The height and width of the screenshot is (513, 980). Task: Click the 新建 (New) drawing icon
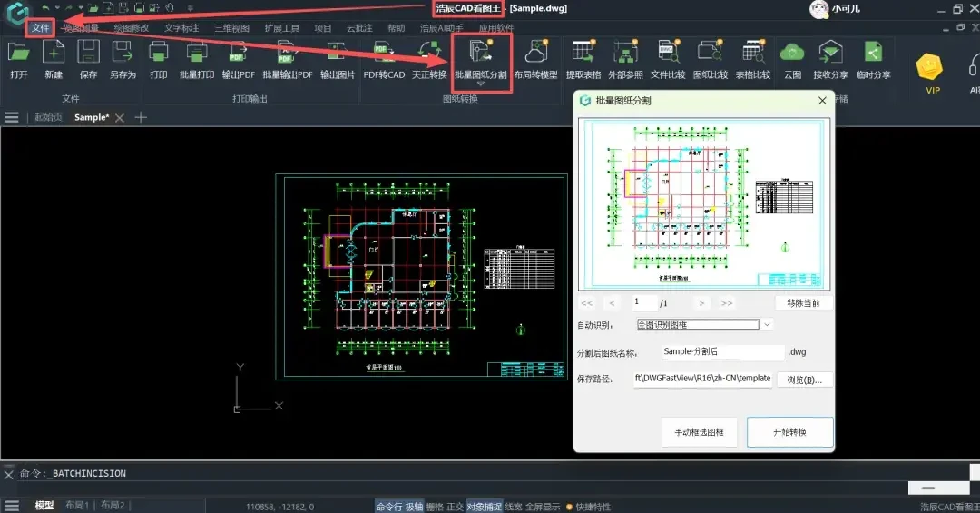(x=54, y=53)
